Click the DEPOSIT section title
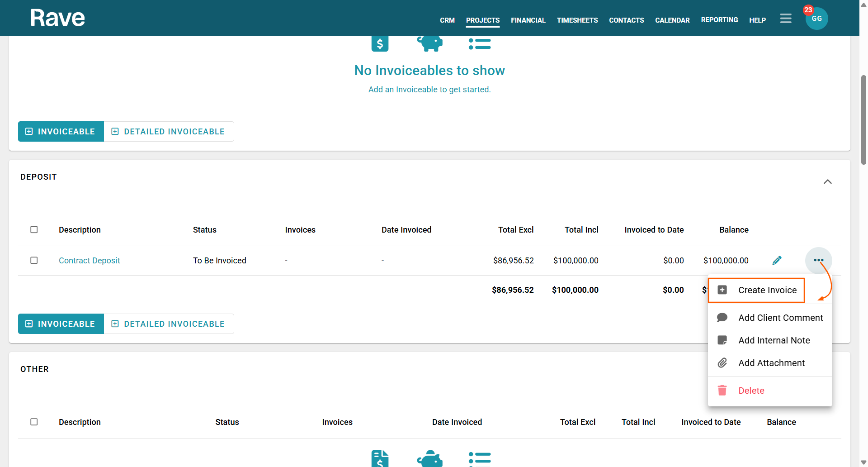868x467 pixels. [38, 176]
